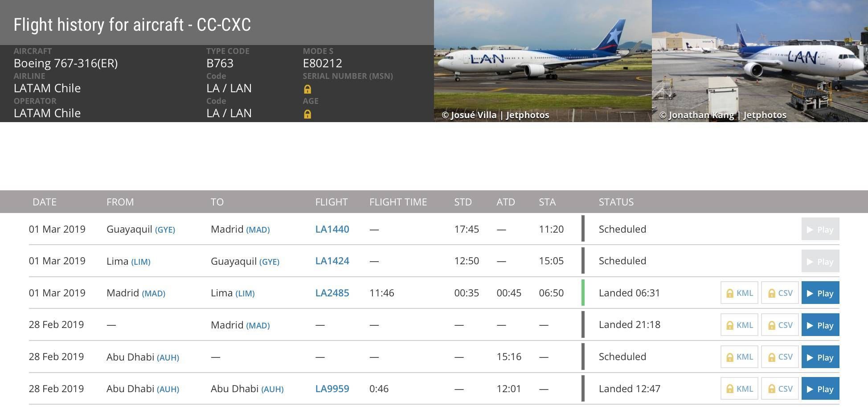Open Jonathan Kang's LAN aircraft photo
This screenshot has height=410, width=868.
[760, 61]
